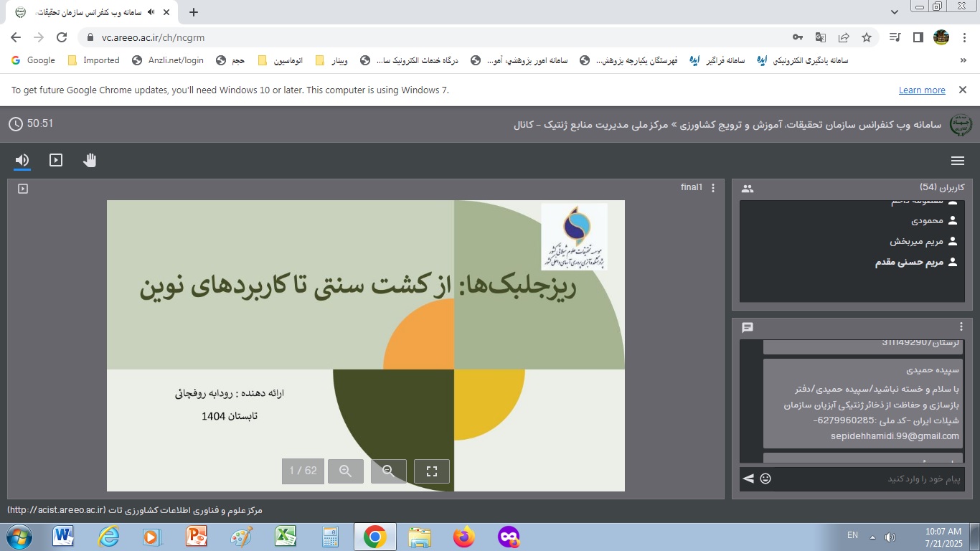Zoom in on the presentation slide
Viewport: 980px width, 551px height.
click(346, 471)
